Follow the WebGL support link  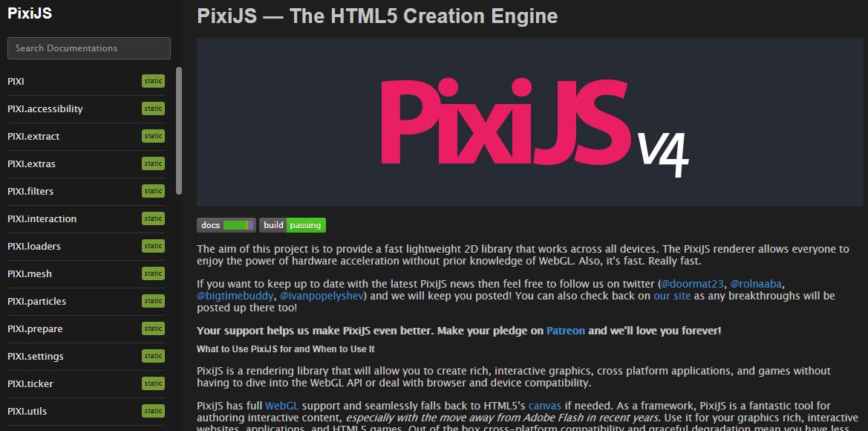coord(282,406)
